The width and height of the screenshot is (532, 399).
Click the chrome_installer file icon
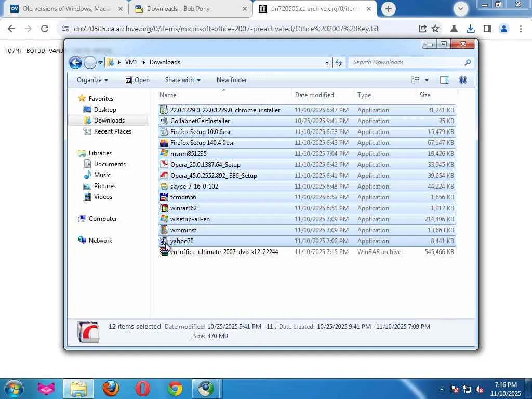point(164,110)
